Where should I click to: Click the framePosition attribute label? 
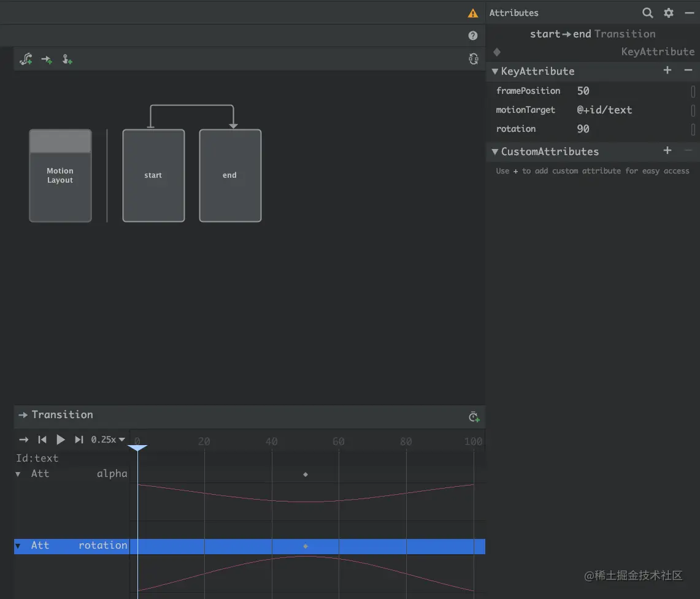click(528, 91)
